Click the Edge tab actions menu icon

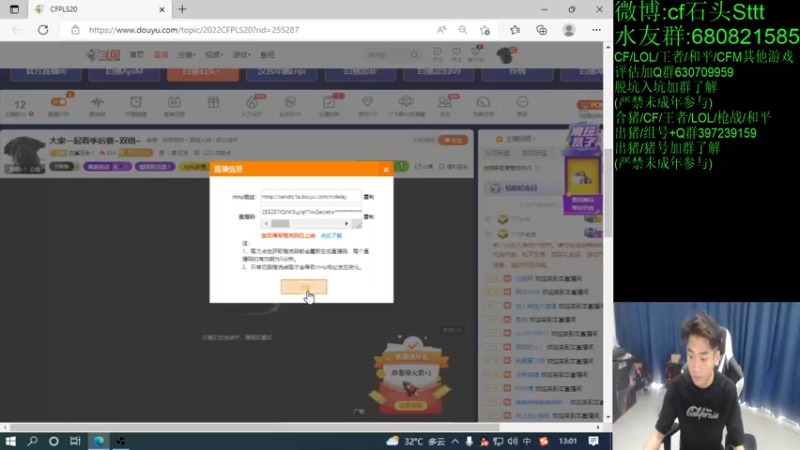14,9
